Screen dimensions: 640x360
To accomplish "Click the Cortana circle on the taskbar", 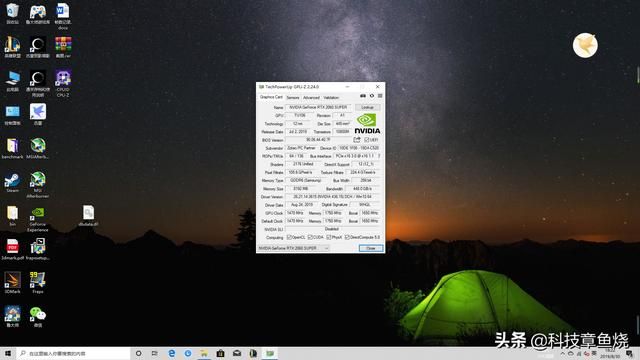I will [138, 353].
